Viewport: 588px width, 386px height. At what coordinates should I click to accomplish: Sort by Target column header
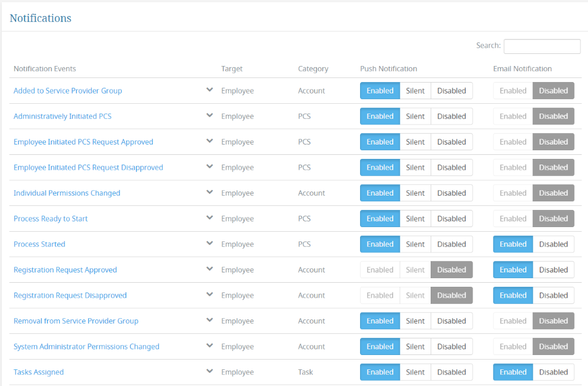tap(232, 68)
